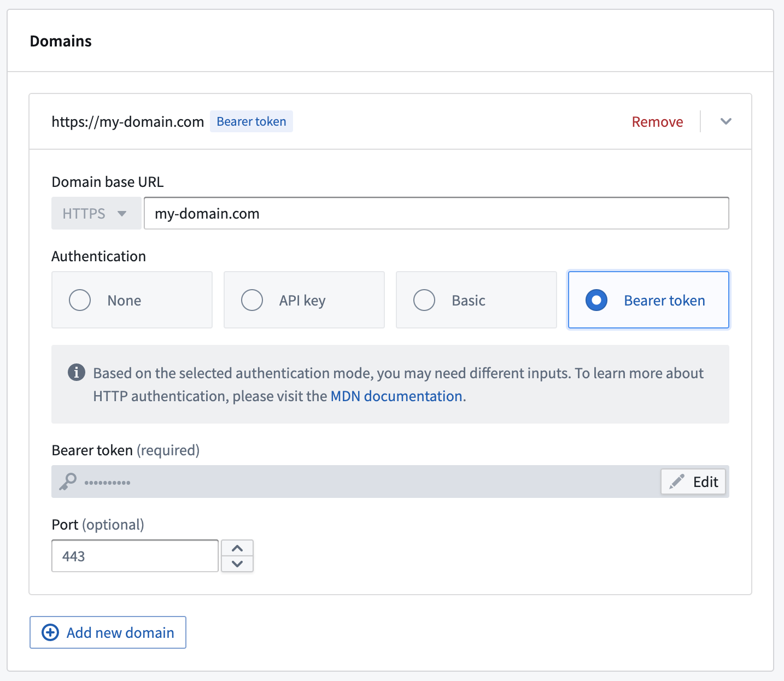Image resolution: width=784 pixels, height=681 pixels.
Task: Remove the my-domain.com domain
Action: coord(657,121)
